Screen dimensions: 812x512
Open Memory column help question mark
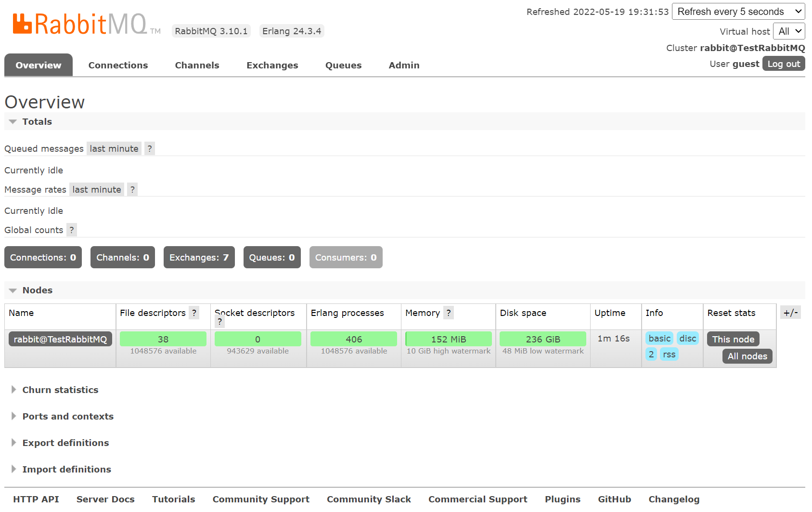449,313
